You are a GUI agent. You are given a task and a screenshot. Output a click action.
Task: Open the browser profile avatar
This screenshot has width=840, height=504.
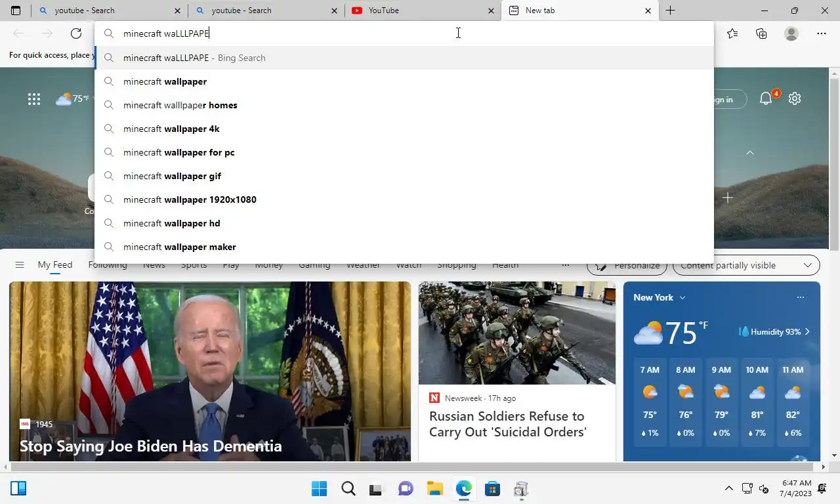point(791,33)
